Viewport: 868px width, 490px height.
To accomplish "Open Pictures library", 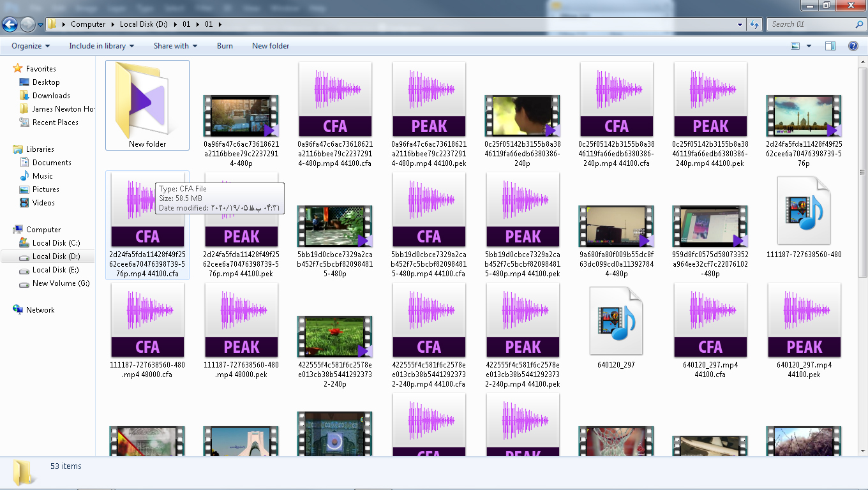I will click(46, 189).
